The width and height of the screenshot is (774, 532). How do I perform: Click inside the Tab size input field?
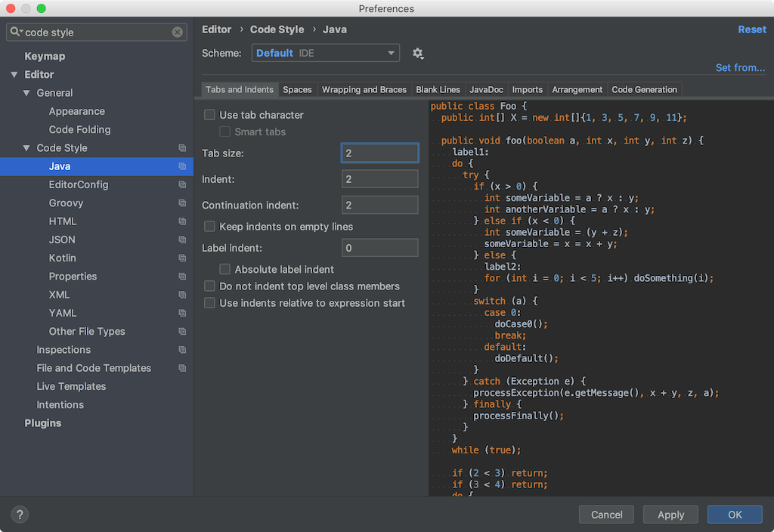coord(379,152)
